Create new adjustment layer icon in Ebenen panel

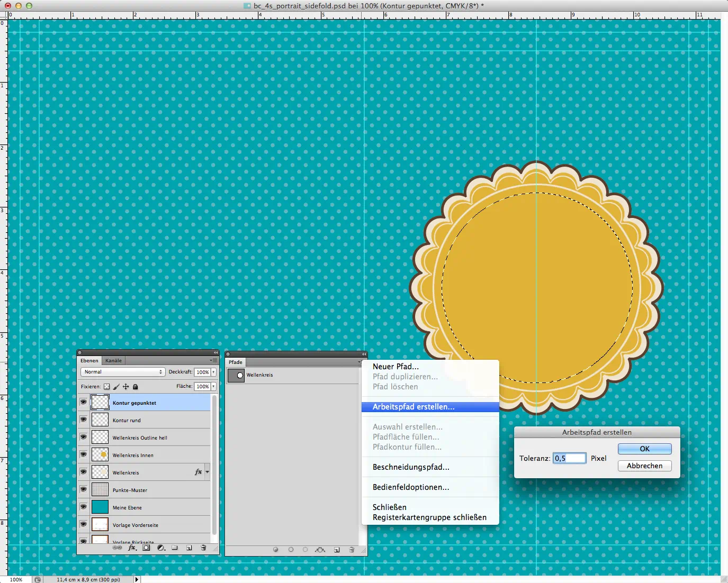[161, 548]
